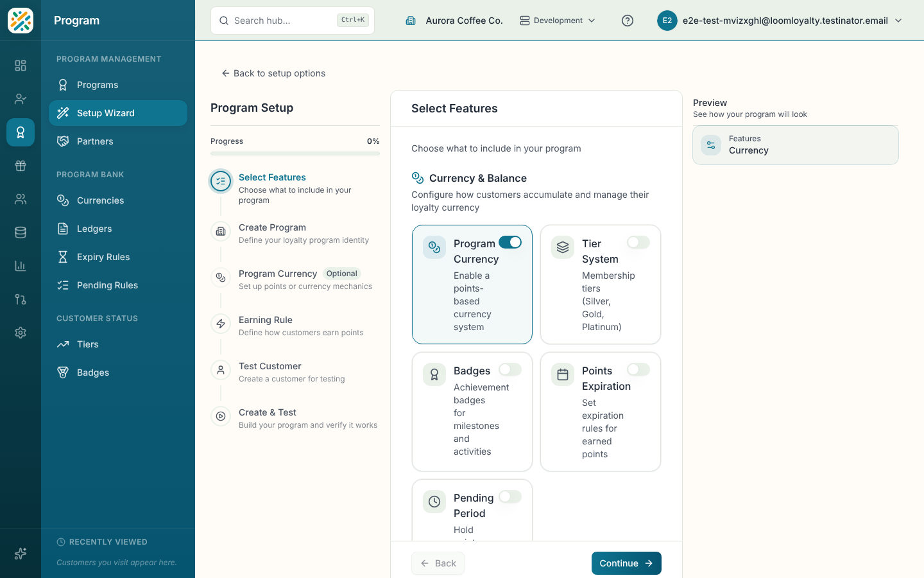The image size is (924, 578).
Task: Open the users group icon in the rail
Action: (x=21, y=199)
